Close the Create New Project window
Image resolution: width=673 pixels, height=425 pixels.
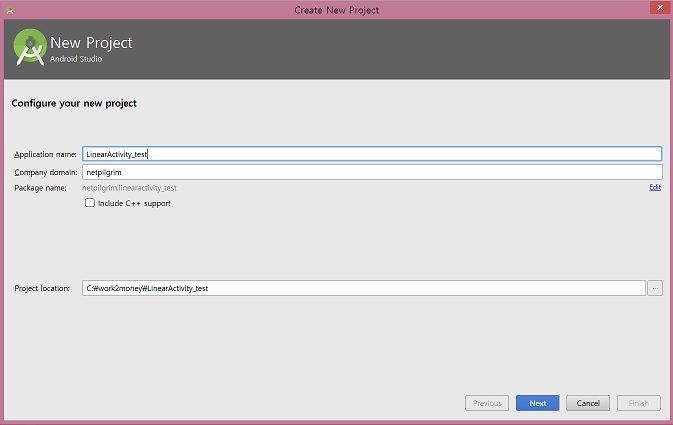[660, 7]
